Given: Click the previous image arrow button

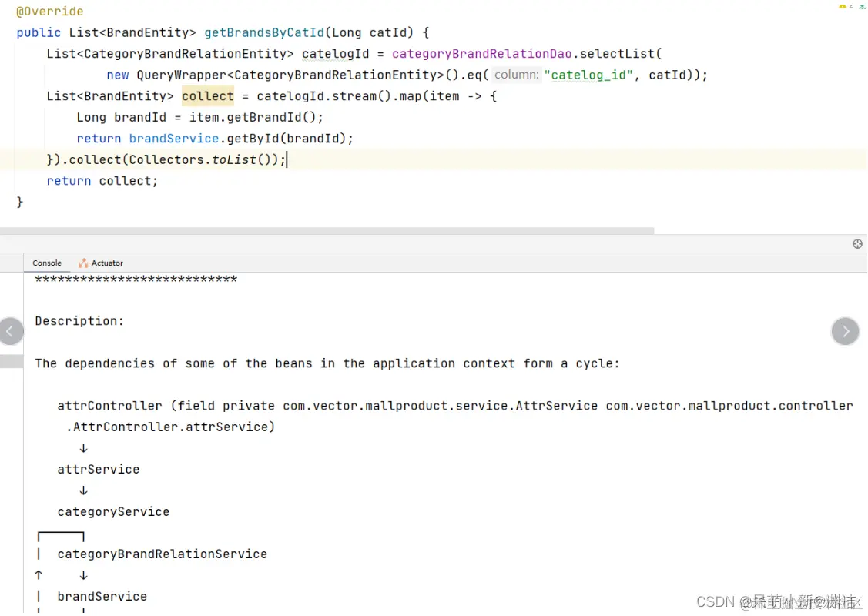Looking at the screenshot, I should (11, 332).
